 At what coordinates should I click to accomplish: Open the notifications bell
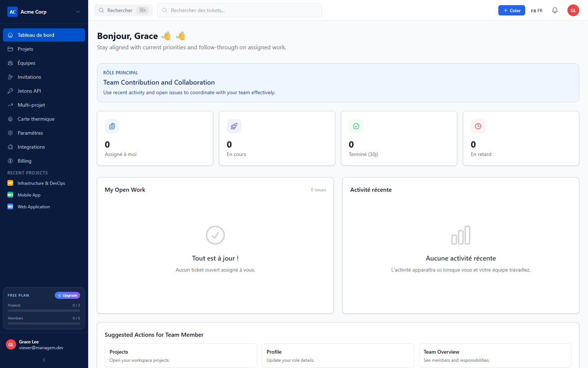click(555, 10)
